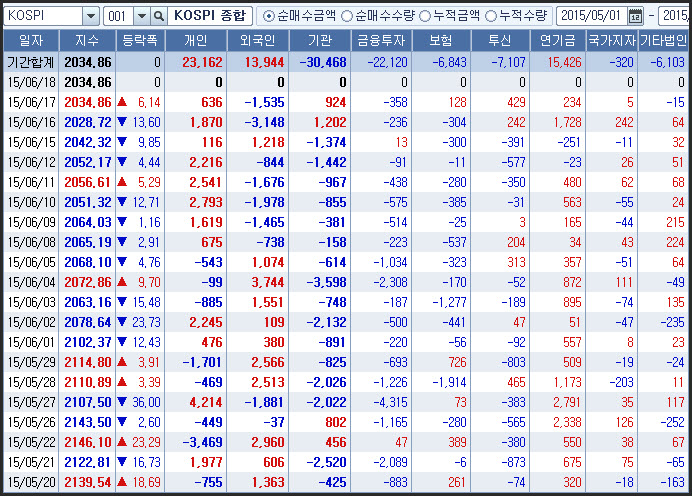692x496 pixels.
Task: Click the 기타법인 column header
Action: (x=663, y=41)
